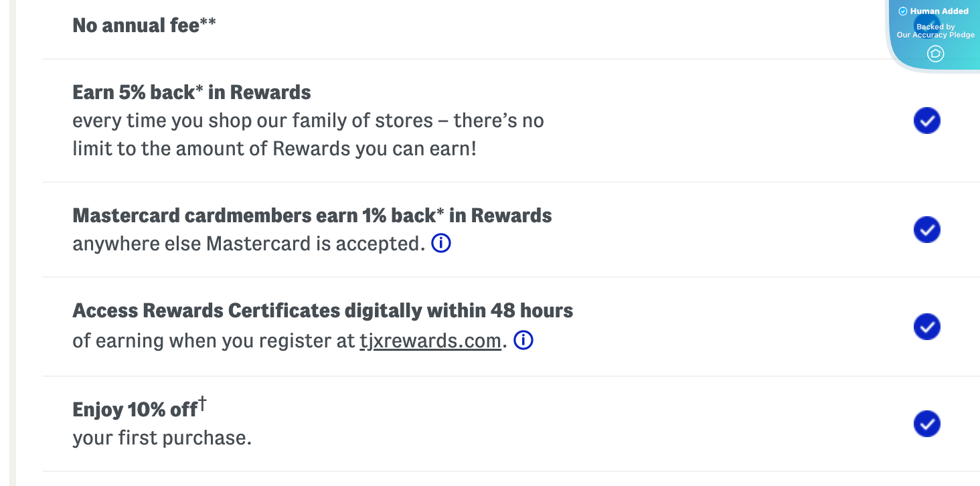Screen dimensions: 980x486
Task: Select the Mastercard cardmembers earn 1% heading
Action: tap(312, 215)
